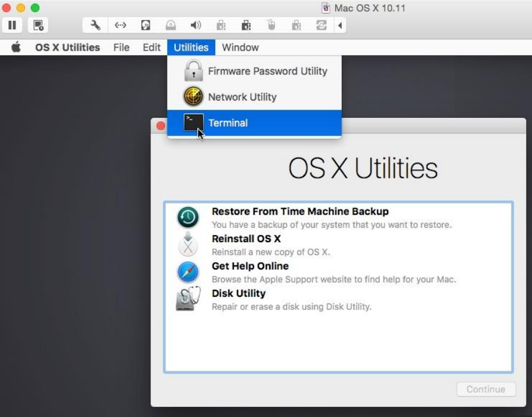Open the Window menu
The image size is (532, 417).
tap(240, 47)
